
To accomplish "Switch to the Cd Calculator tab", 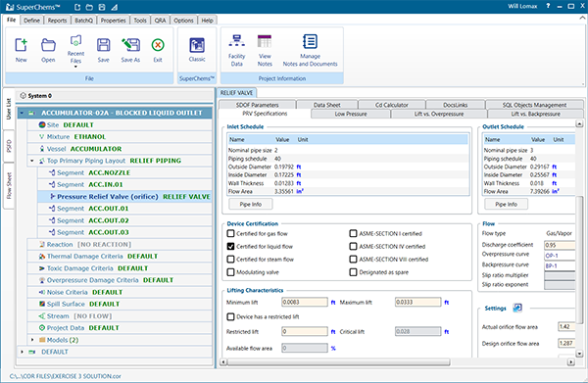I will 391,105.
